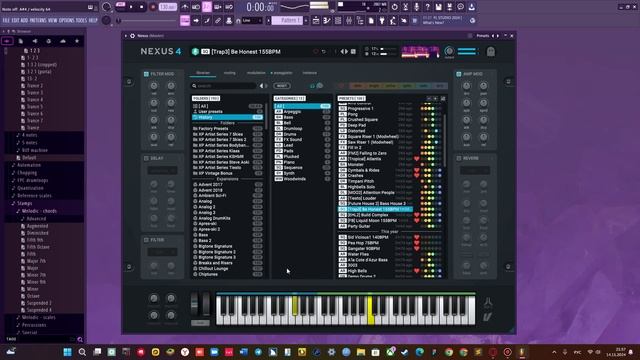
Task: Toggle the REVERB effect checkbox
Action: (x=459, y=158)
